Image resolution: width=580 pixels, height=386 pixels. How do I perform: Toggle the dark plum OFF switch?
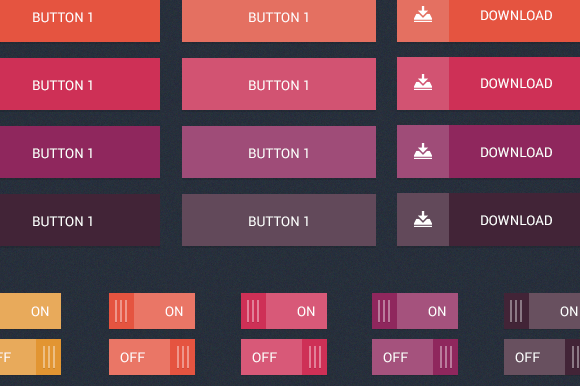pos(542,357)
